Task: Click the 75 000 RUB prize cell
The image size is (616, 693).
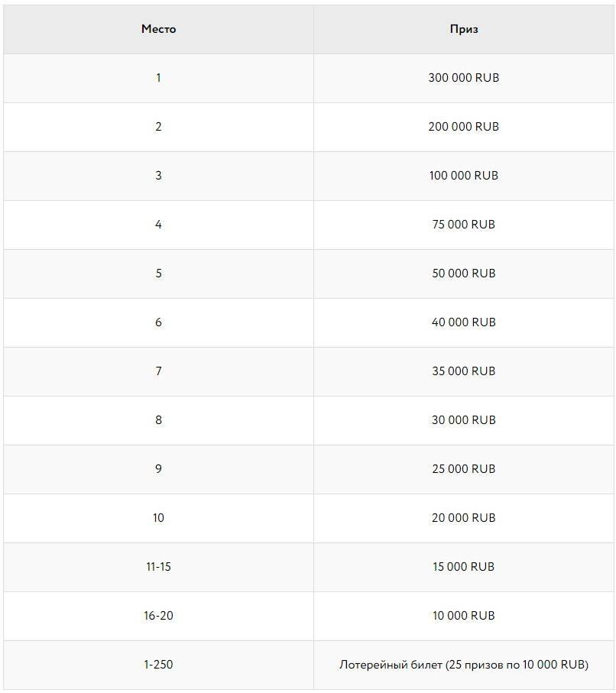Action: (464, 225)
